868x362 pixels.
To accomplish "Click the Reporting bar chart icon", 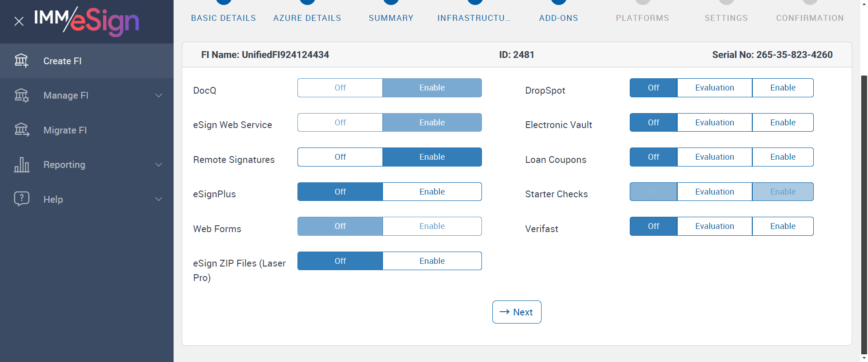I will pos(21,165).
